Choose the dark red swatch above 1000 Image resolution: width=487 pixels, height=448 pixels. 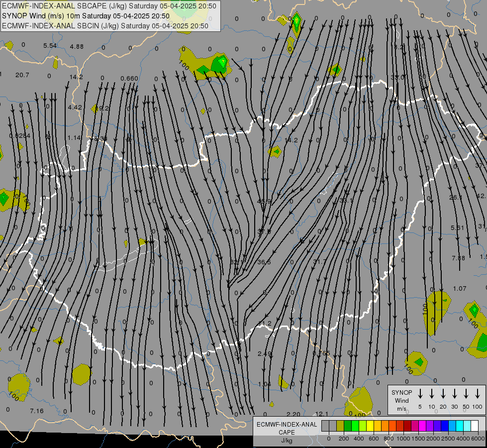pyautogui.click(x=407, y=426)
